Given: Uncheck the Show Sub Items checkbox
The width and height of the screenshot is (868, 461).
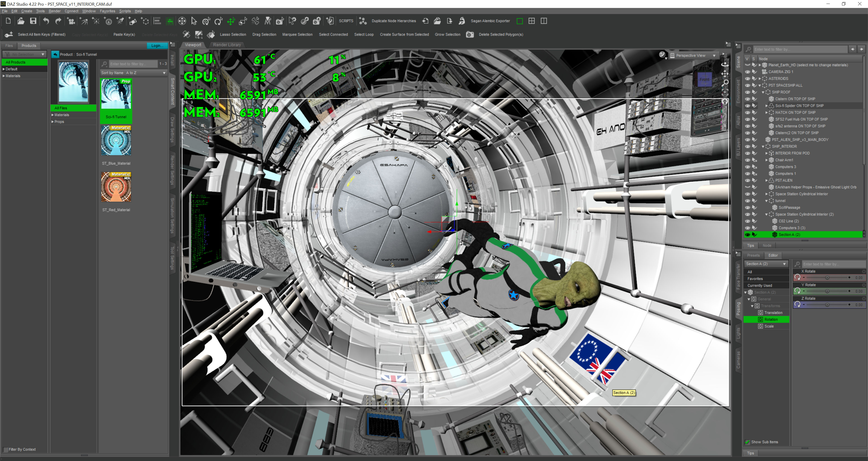Looking at the screenshot, I should click(747, 442).
